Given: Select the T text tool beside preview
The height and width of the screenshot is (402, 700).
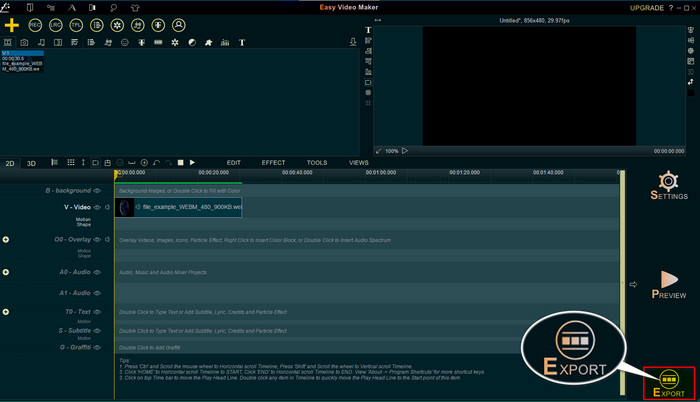Looking at the screenshot, I should tap(368, 30).
